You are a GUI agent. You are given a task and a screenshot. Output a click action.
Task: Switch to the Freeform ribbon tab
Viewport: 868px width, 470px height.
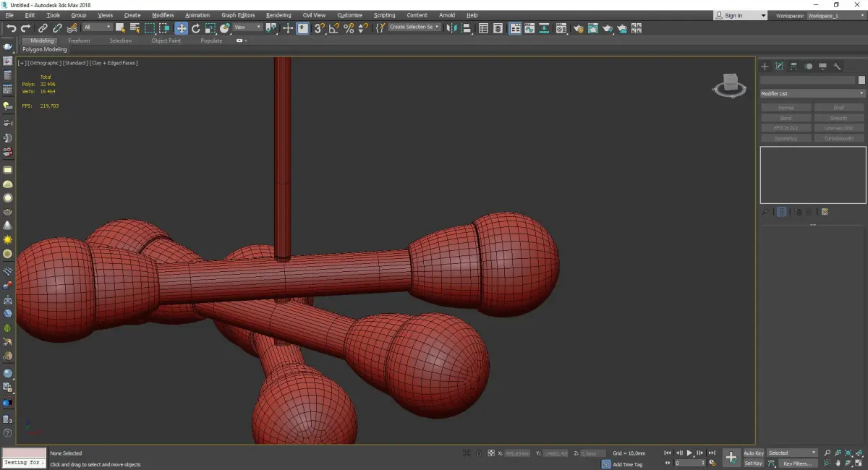pyautogui.click(x=79, y=40)
